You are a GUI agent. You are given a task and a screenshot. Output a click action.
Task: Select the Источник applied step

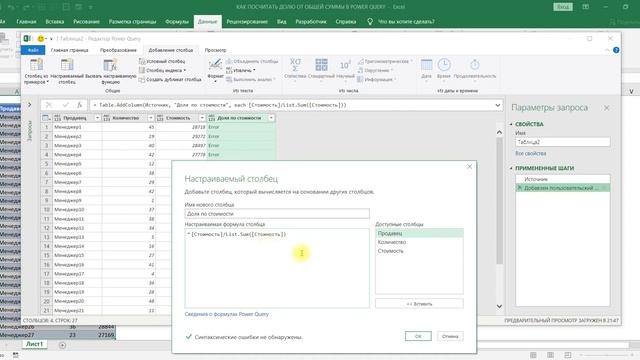(562, 179)
